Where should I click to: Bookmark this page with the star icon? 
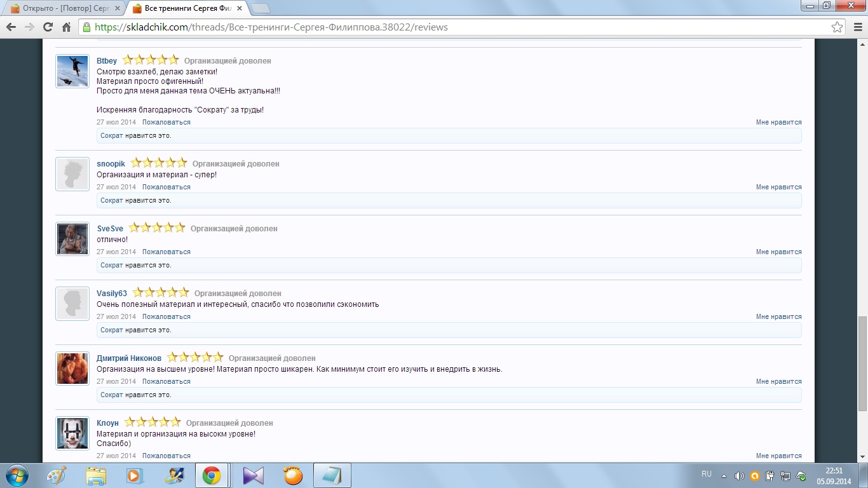(x=837, y=27)
